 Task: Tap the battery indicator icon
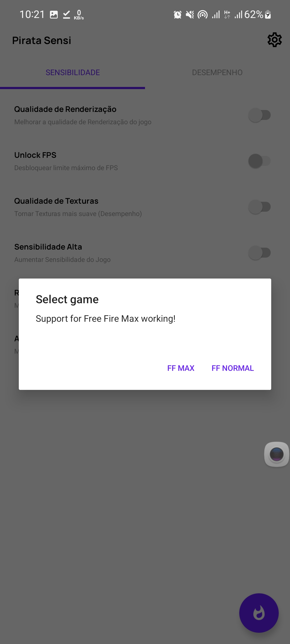tap(268, 14)
